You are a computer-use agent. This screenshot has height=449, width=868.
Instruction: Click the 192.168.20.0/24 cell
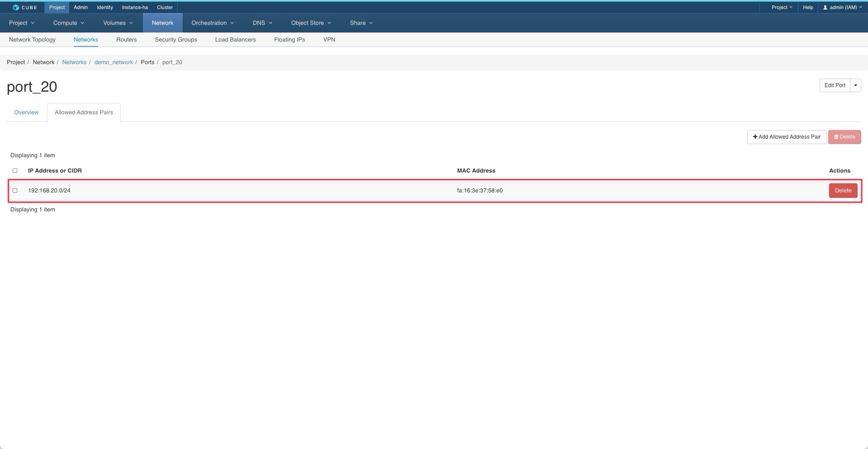[x=49, y=191]
